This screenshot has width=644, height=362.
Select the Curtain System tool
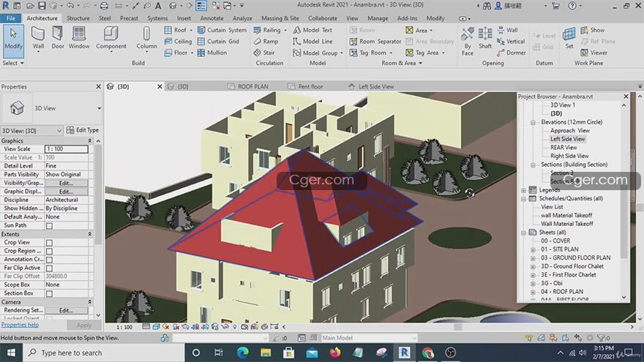point(222,30)
